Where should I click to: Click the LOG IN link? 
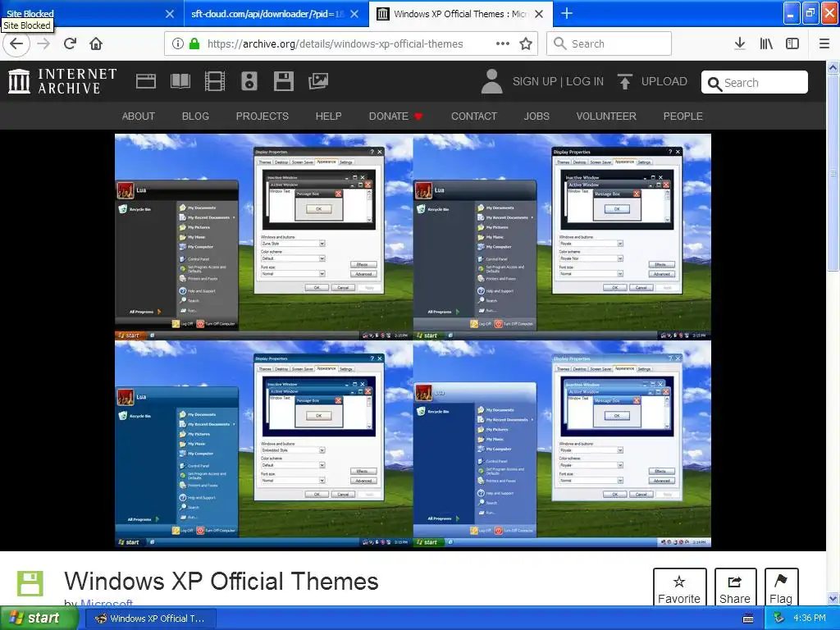point(584,81)
